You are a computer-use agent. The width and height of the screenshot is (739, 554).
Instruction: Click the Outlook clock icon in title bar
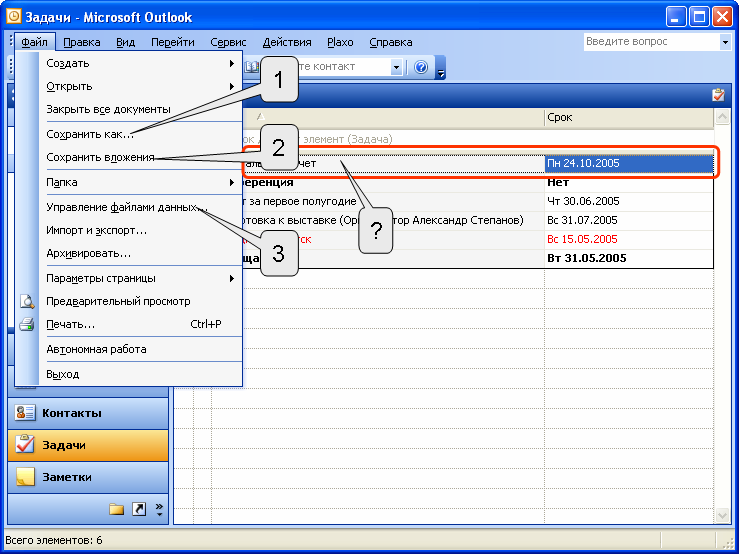pyautogui.click(x=14, y=17)
